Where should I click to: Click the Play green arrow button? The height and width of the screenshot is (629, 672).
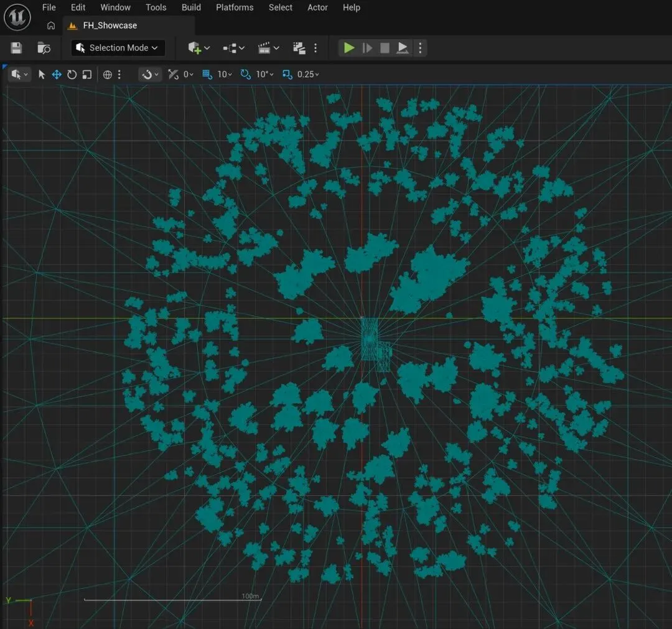349,48
